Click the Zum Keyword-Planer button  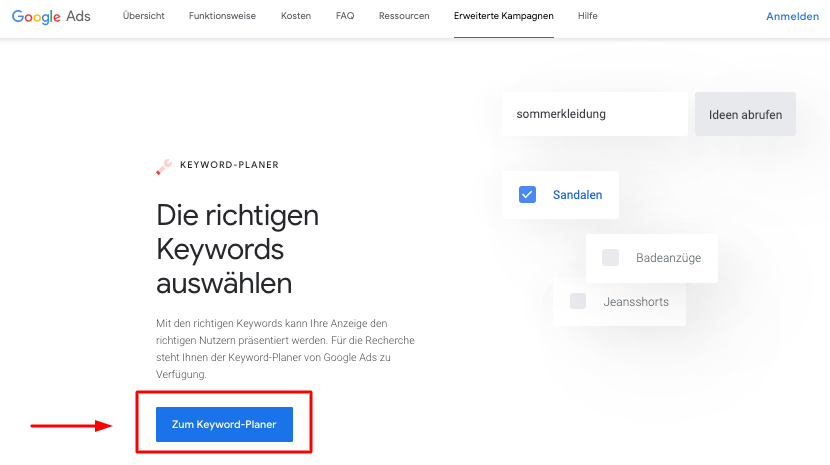[224, 424]
